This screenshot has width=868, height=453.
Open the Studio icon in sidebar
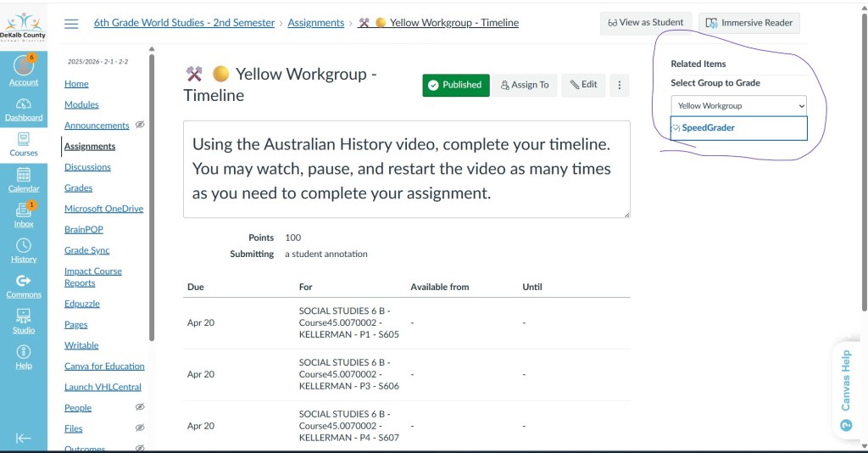[24, 316]
